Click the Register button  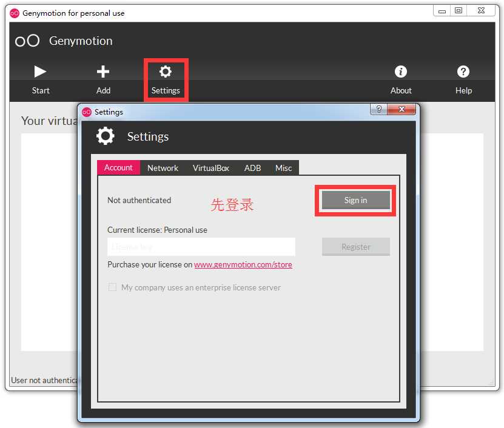click(356, 247)
